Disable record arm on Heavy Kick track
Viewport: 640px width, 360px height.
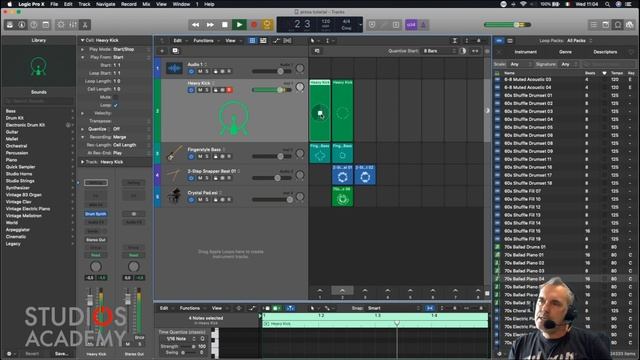pos(229,90)
